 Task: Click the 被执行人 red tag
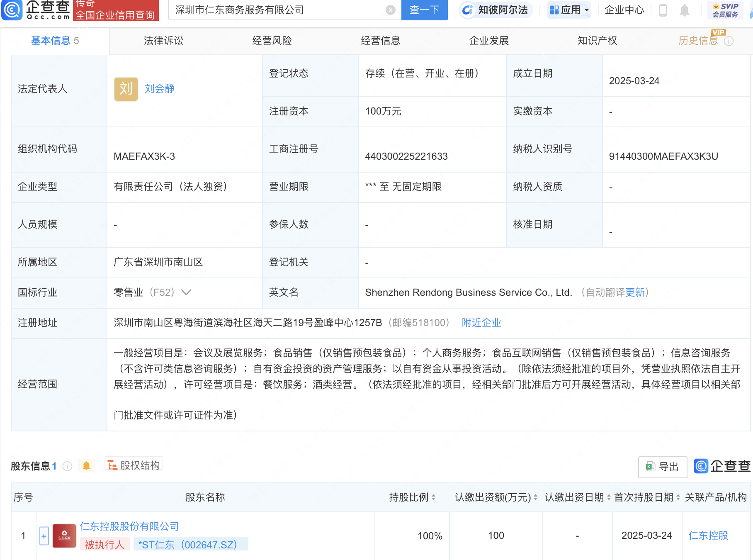pos(104,545)
